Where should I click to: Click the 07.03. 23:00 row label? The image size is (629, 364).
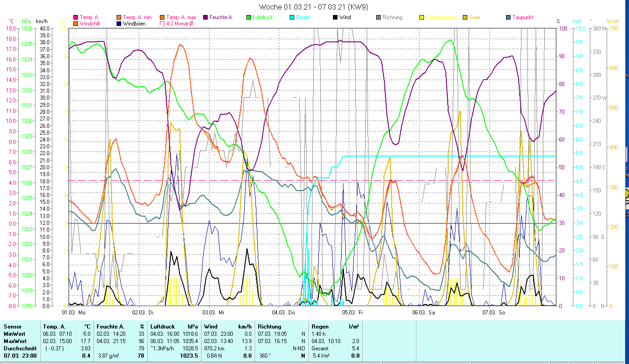coord(20,356)
